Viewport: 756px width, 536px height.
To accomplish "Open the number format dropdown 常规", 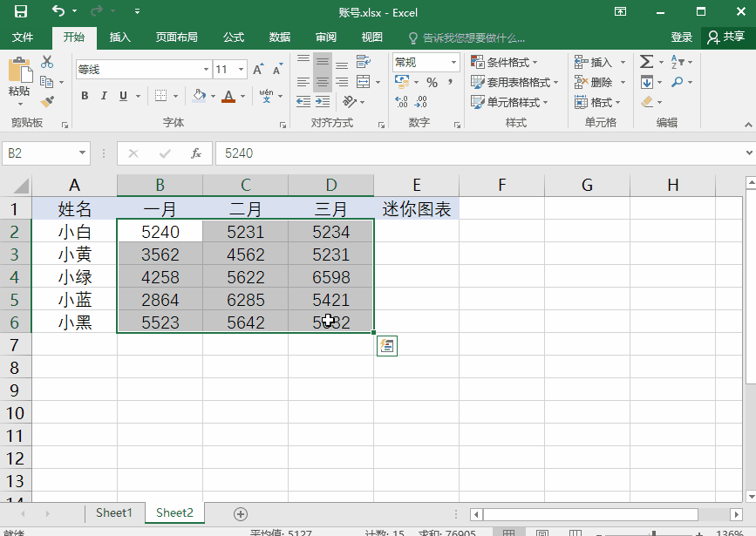I will tap(453, 63).
